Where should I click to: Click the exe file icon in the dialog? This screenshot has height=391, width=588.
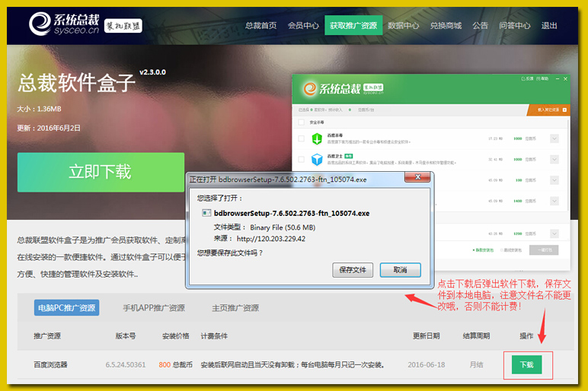pyautogui.click(x=206, y=213)
